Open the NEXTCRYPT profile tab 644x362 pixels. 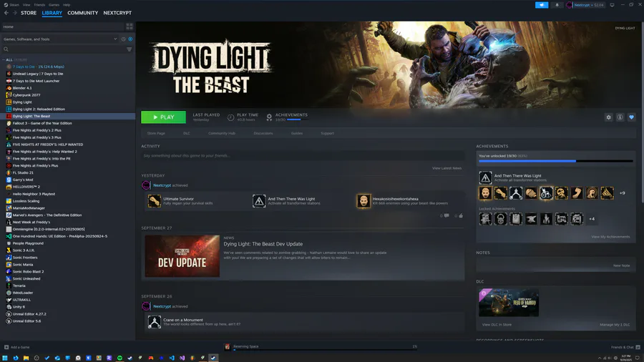tap(117, 13)
